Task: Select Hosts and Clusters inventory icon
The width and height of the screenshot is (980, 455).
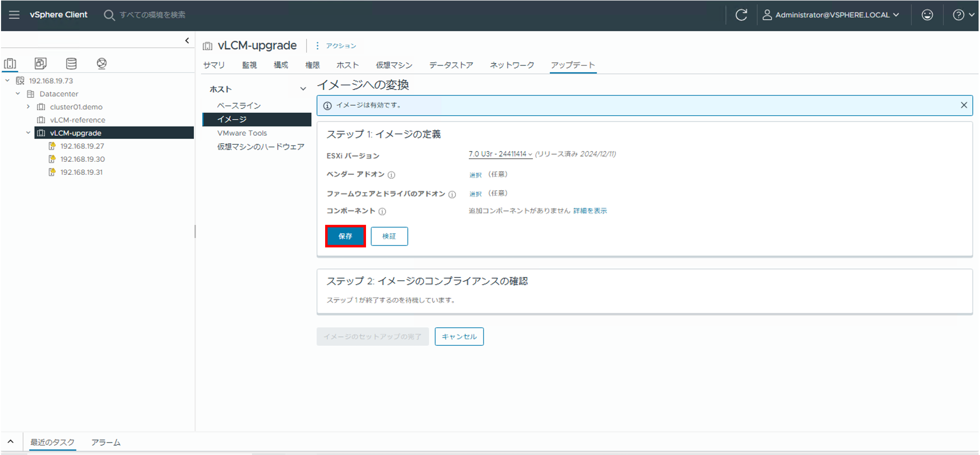Action: coord(10,63)
